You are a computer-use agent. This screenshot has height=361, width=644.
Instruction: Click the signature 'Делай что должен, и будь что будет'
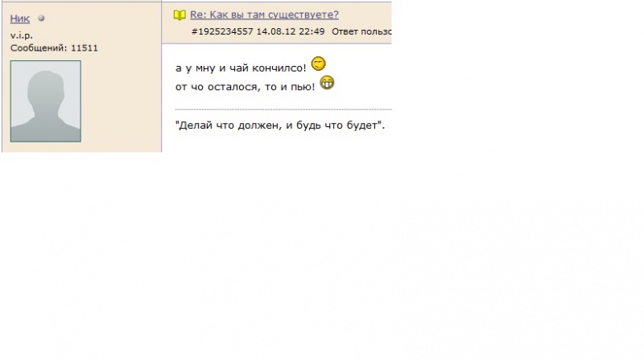click(x=279, y=125)
